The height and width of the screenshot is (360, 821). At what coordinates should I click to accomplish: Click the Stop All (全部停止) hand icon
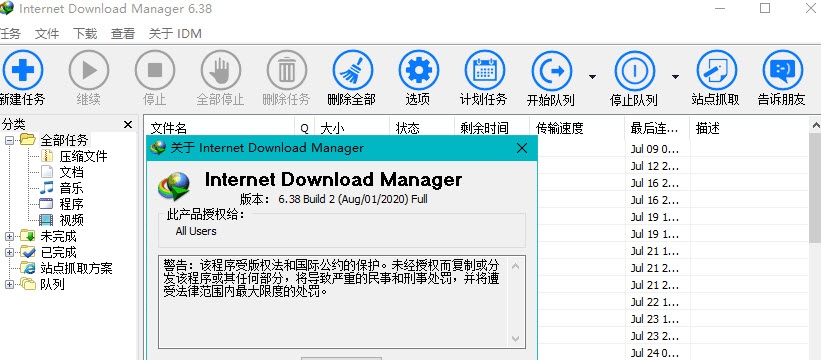point(220,70)
